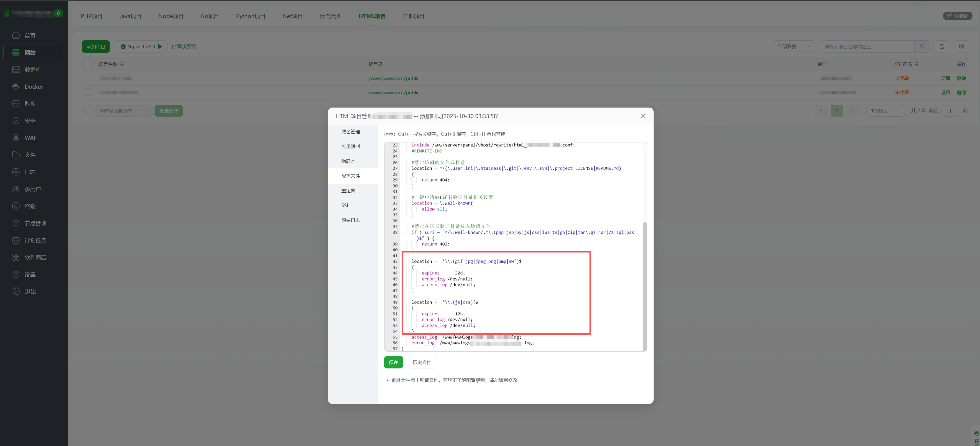Open table settings gear icon
The width and height of the screenshot is (980, 446).
[x=961, y=47]
